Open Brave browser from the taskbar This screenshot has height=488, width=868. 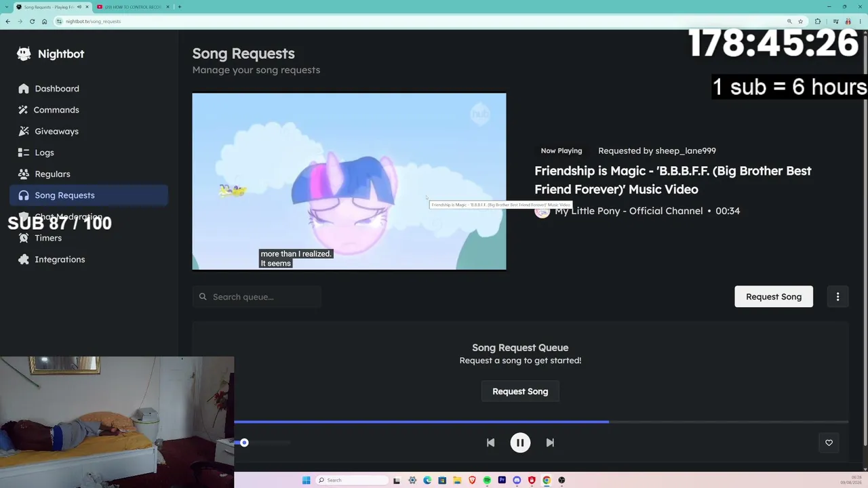[472, 481]
